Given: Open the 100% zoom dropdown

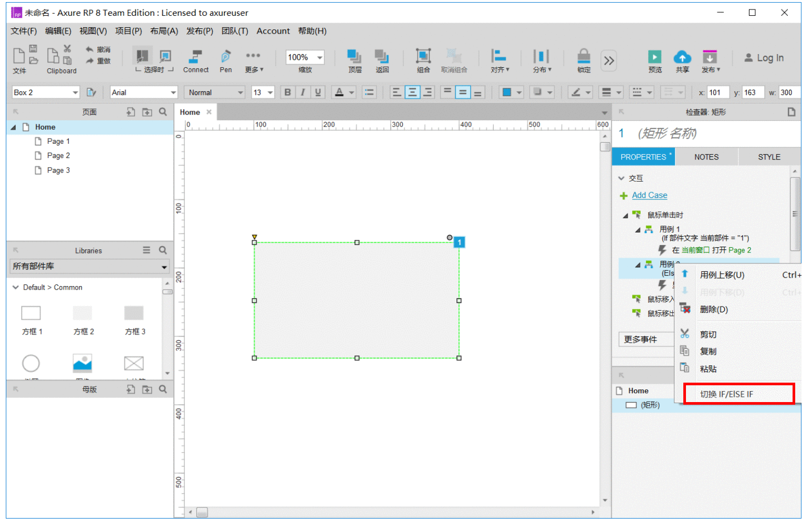Looking at the screenshot, I should 320,57.
